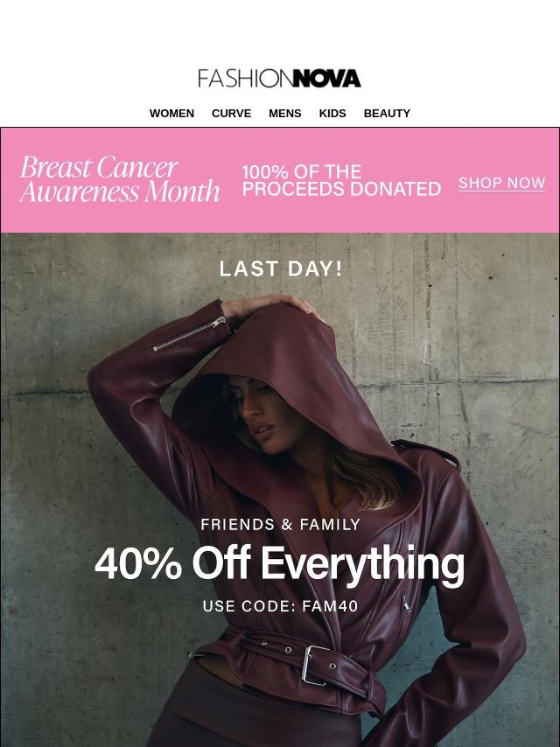Image resolution: width=560 pixels, height=747 pixels.
Task: Open the 40% Off Everything promotion
Action: (279, 563)
